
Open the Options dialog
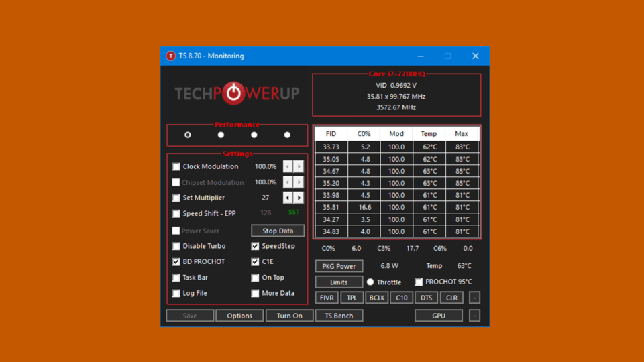(x=239, y=316)
